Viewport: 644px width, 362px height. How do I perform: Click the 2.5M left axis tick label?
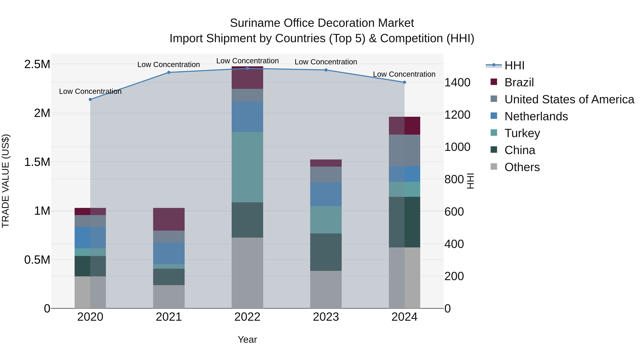pos(37,65)
